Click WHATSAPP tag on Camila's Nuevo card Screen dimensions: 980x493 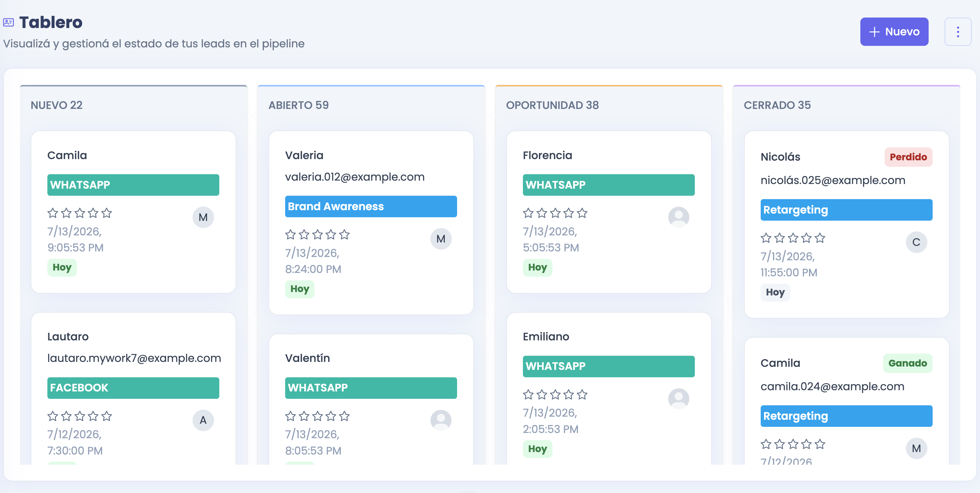(133, 185)
